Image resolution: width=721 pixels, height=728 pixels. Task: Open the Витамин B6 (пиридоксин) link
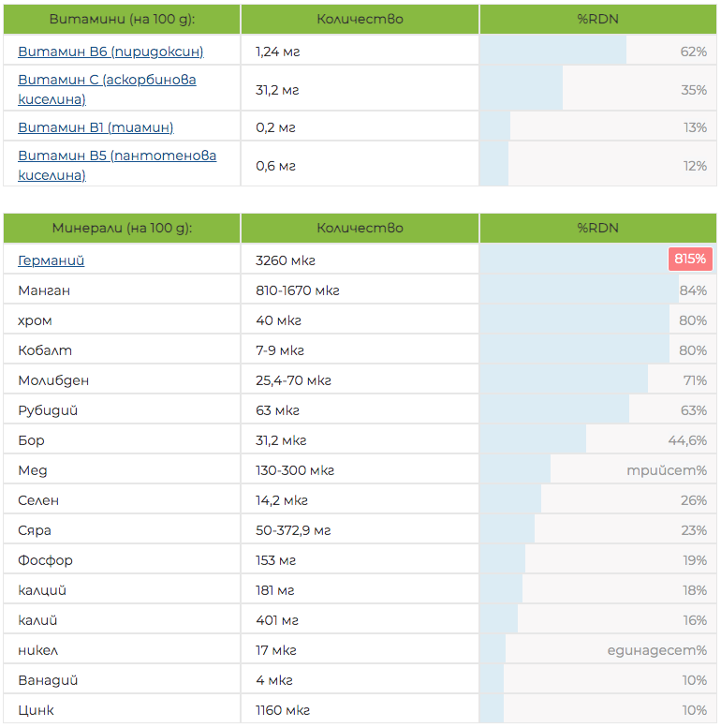[x=110, y=51]
